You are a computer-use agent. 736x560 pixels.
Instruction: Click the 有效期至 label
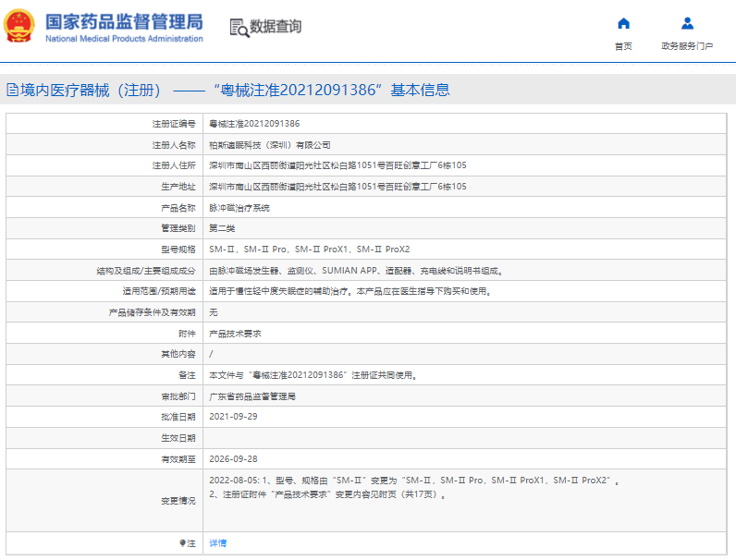coord(178,459)
